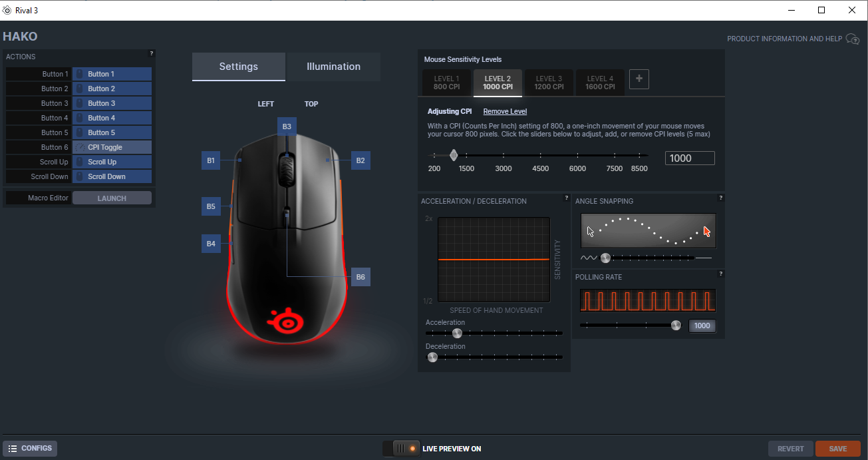Screen dimensions: 868x460
Task: Click the Acceleration slider handle
Action: (x=457, y=333)
